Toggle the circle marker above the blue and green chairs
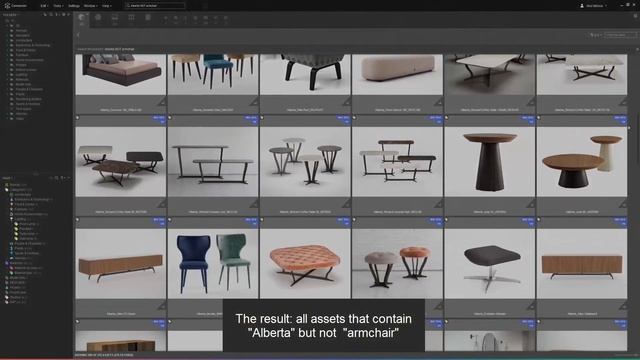Image resolution: width=640 pixels, height=360 pixels. 170,220
